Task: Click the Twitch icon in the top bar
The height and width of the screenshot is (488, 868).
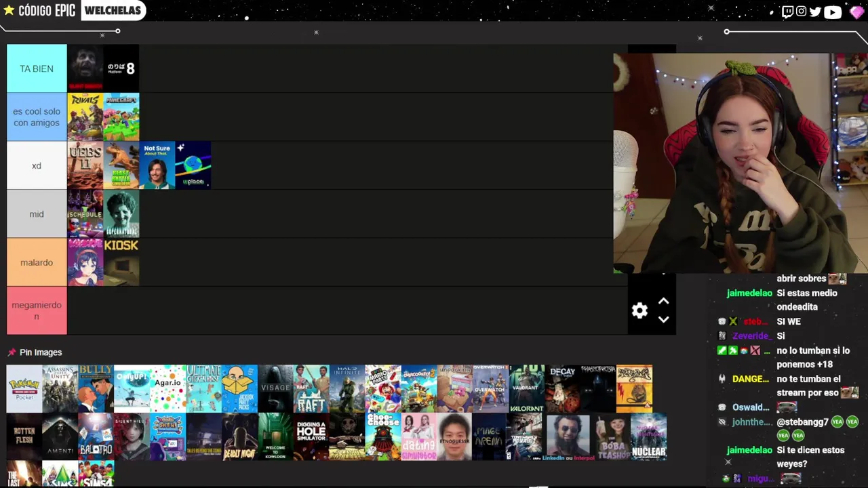Action: pos(787,12)
